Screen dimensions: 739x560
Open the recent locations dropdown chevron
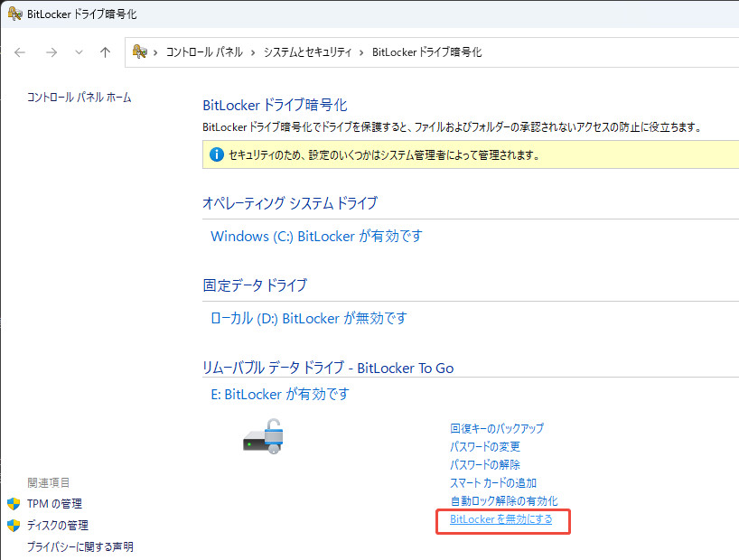pos(79,52)
